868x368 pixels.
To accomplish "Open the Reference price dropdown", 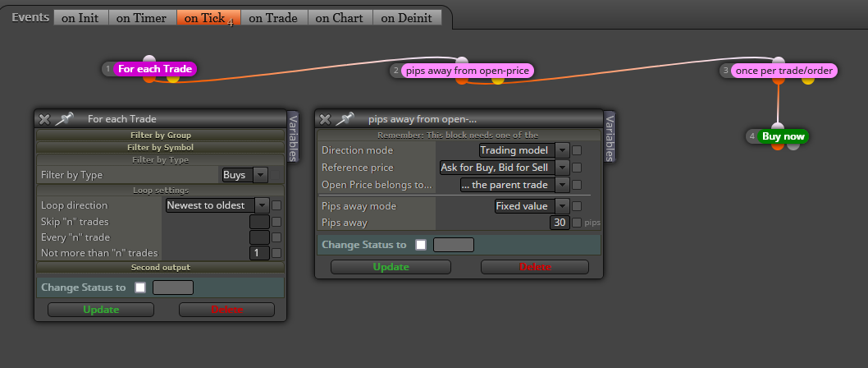I will (x=505, y=168).
